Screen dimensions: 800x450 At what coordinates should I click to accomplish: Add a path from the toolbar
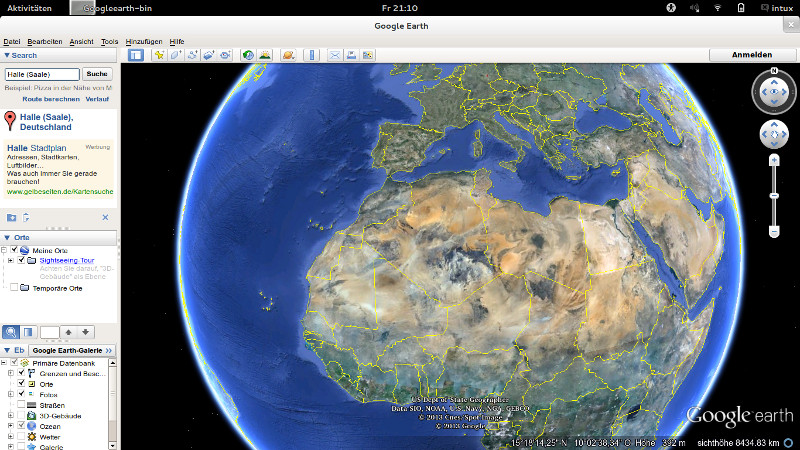pos(192,55)
